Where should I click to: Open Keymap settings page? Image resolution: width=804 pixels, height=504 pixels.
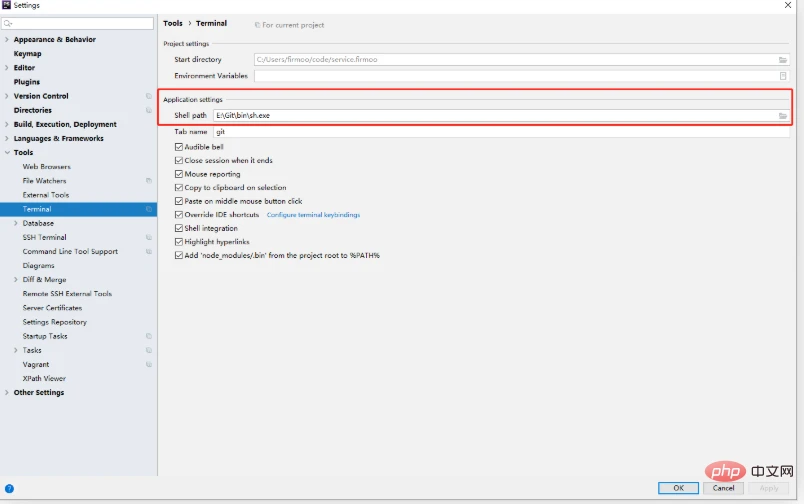click(x=27, y=54)
